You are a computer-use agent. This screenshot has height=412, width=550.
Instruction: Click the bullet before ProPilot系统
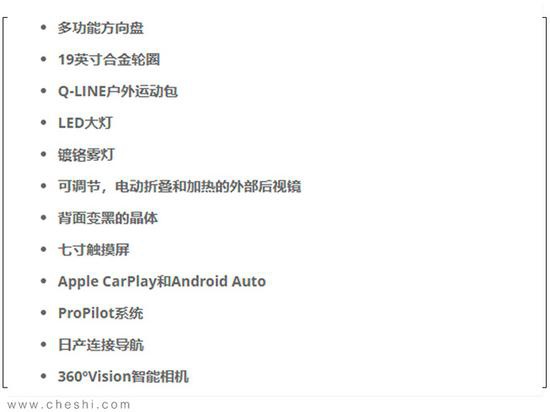(x=43, y=312)
